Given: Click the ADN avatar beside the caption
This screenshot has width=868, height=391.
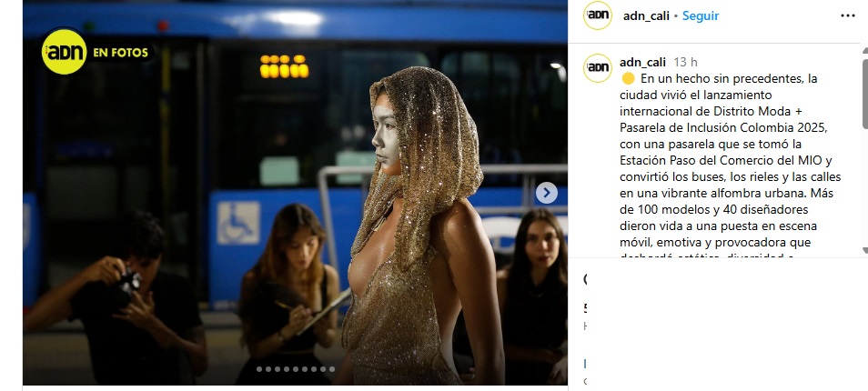Looking at the screenshot, I should click(x=597, y=68).
